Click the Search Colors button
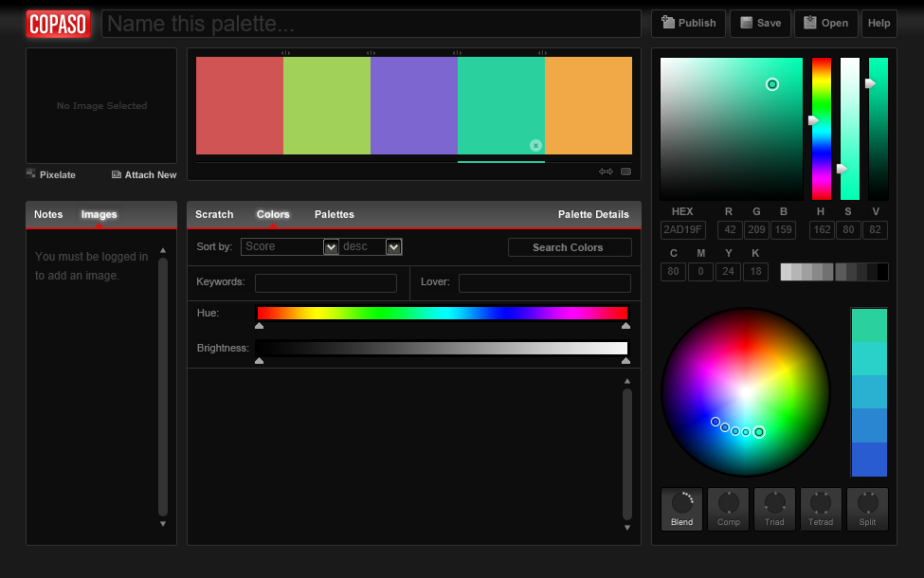The image size is (924, 578). pos(569,246)
